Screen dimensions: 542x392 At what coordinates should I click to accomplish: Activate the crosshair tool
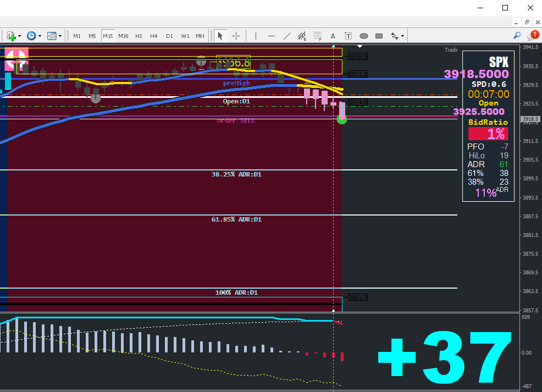(x=236, y=36)
